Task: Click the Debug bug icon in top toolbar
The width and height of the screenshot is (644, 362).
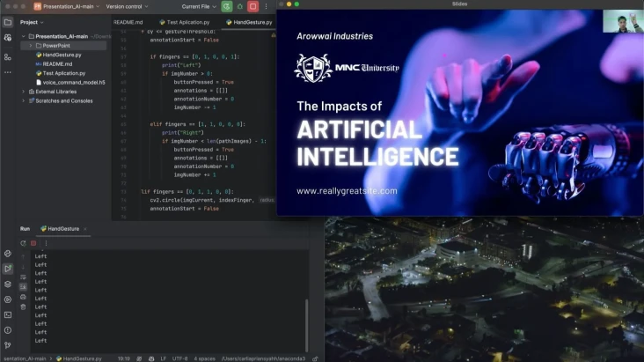Action: click(240, 6)
